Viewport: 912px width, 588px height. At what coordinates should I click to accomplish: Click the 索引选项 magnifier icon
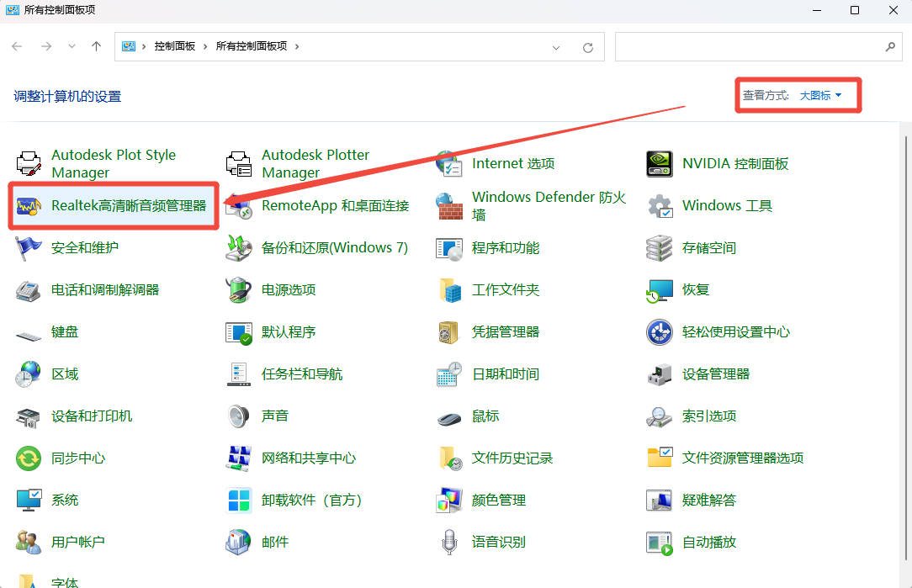(x=659, y=416)
